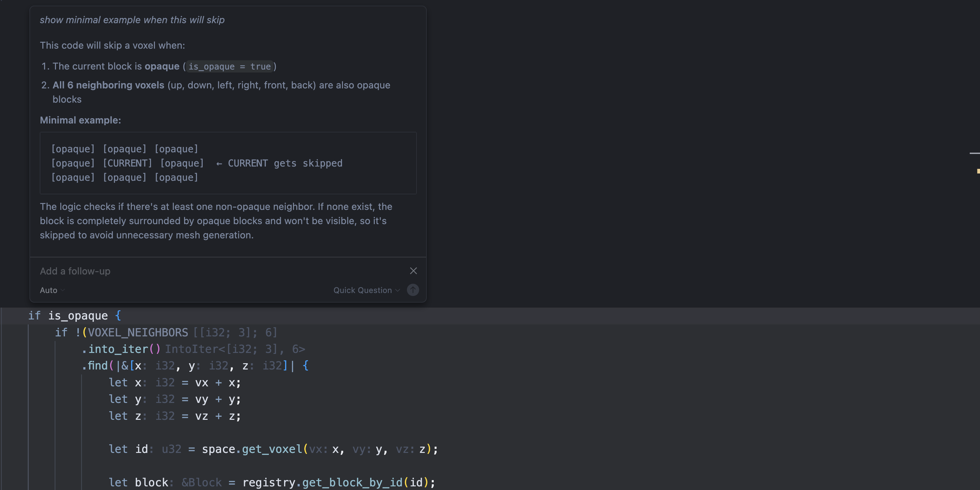Close the follow-up prompt with X
980x490 pixels.
pyautogui.click(x=413, y=271)
